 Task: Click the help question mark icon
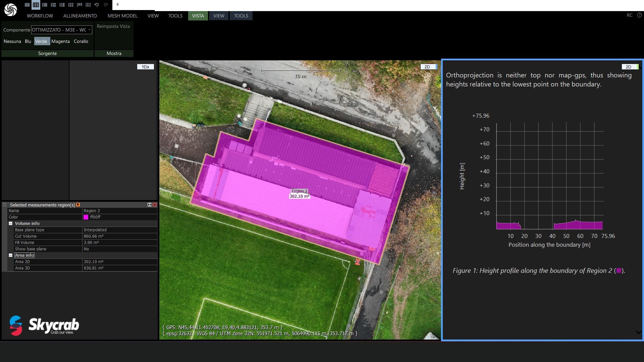639,15
